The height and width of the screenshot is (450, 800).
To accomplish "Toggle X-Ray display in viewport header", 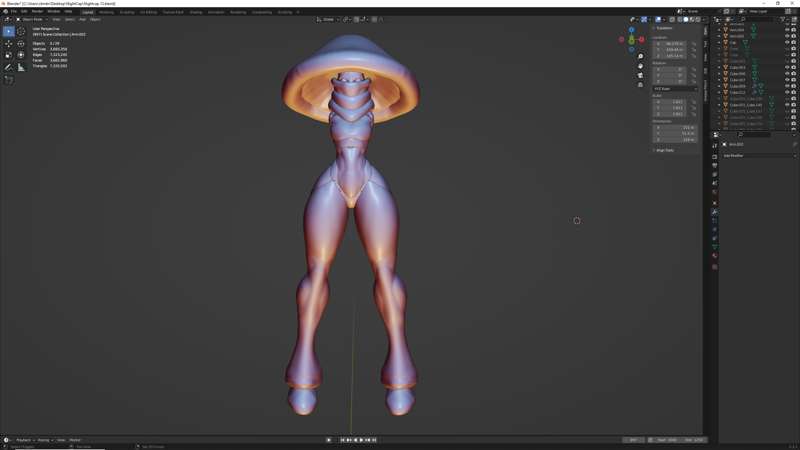I will pyautogui.click(x=672, y=19).
